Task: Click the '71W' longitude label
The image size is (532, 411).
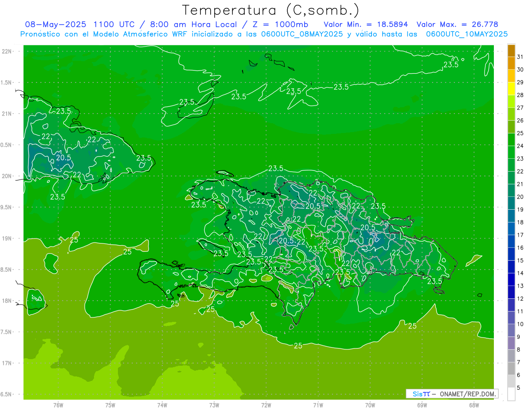Action: [318, 405]
